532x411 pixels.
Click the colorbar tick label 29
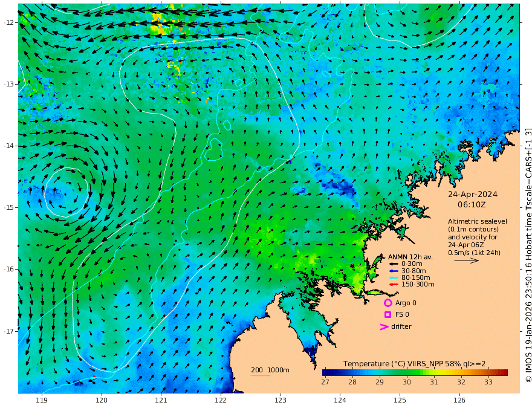pyautogui.click(x=379, y=382)
